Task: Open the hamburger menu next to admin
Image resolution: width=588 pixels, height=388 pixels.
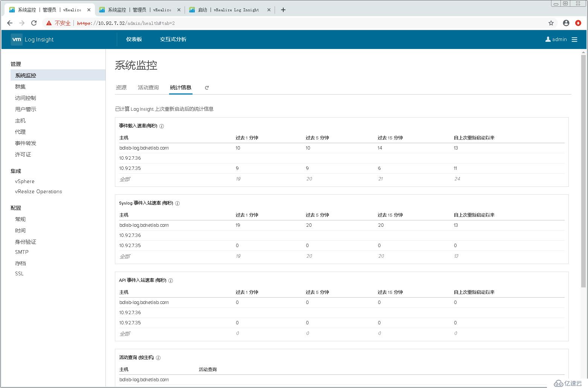Action: (574, 40)
